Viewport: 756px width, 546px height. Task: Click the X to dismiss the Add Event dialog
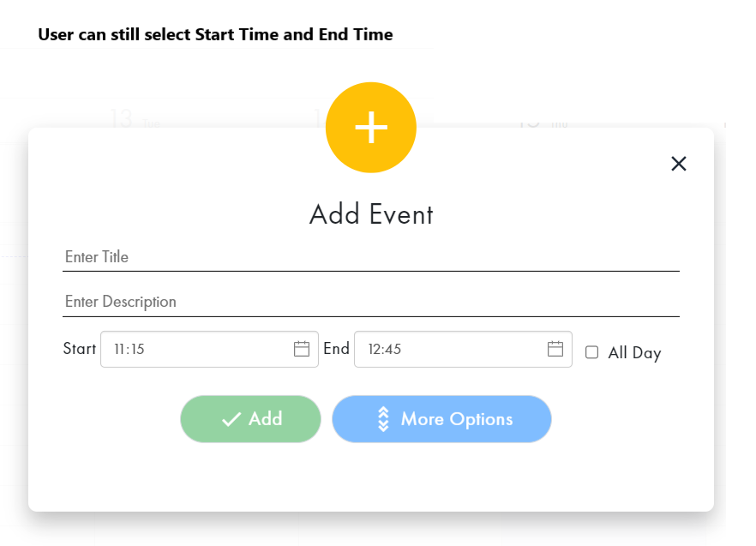point(678,163)
